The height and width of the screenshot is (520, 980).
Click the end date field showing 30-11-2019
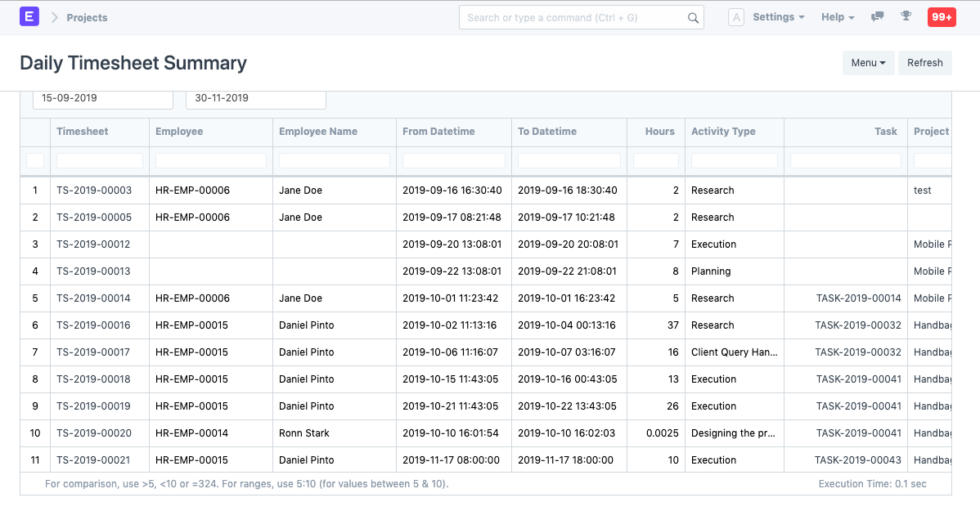(x=255, y=98)
